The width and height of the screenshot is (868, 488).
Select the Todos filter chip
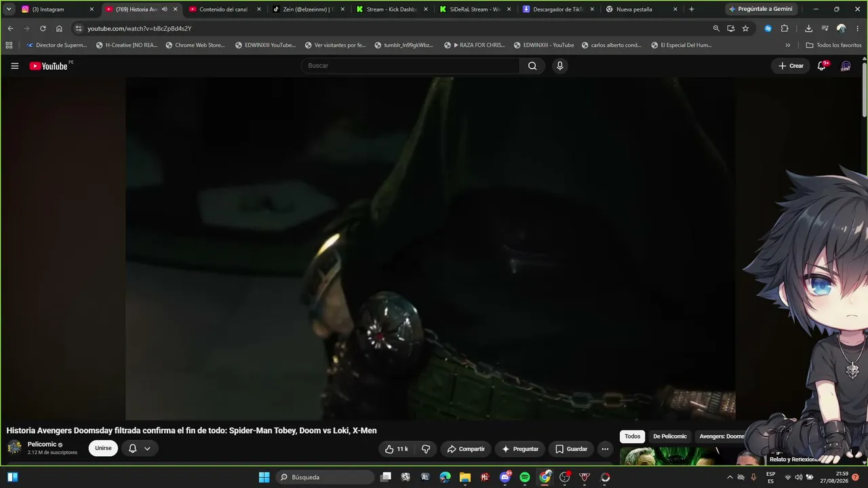[633, 436]
